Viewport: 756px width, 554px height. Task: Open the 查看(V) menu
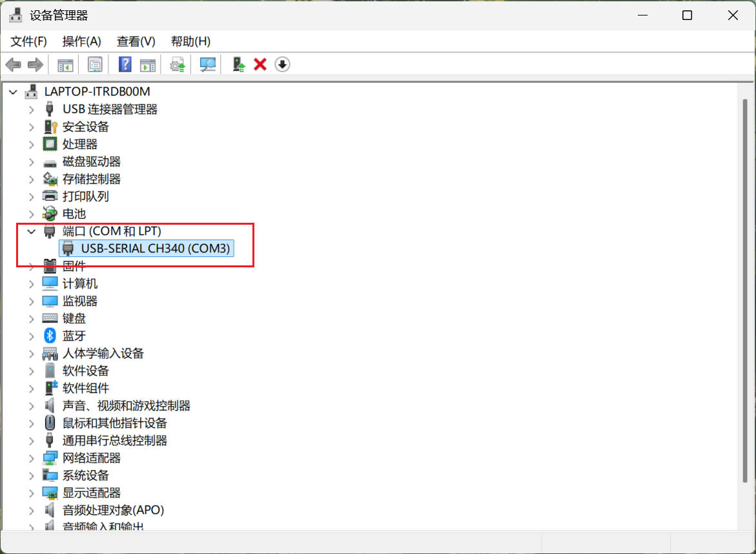point(136,41)
